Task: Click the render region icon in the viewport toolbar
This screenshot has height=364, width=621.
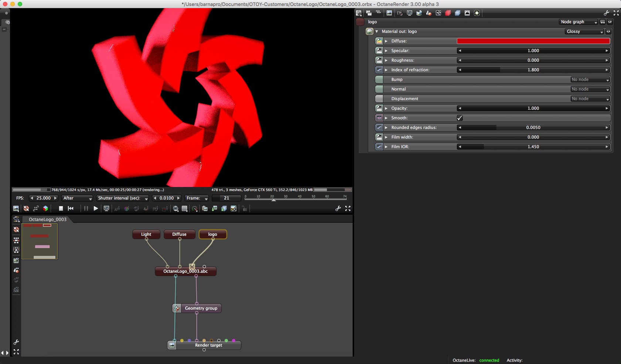Action: point(184,208)
